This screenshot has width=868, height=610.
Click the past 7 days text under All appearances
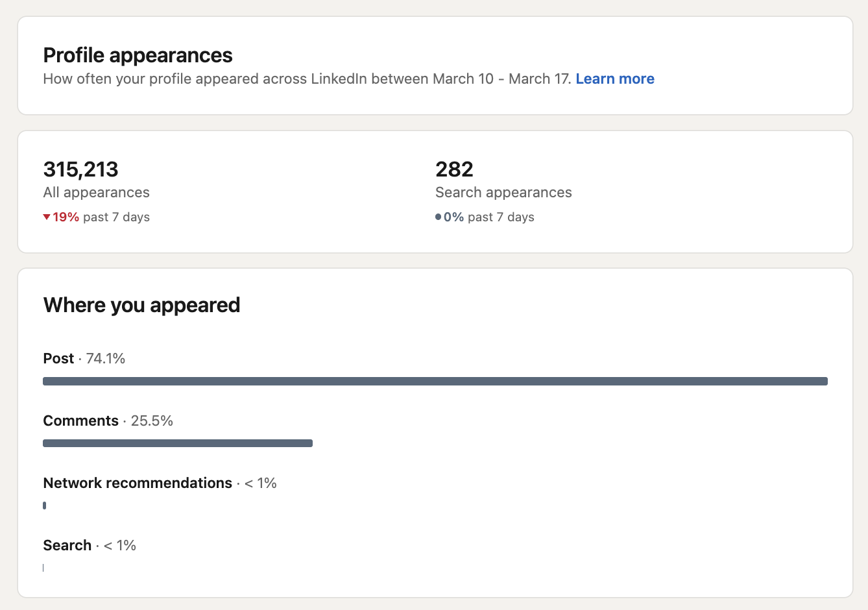coord(115,217)
